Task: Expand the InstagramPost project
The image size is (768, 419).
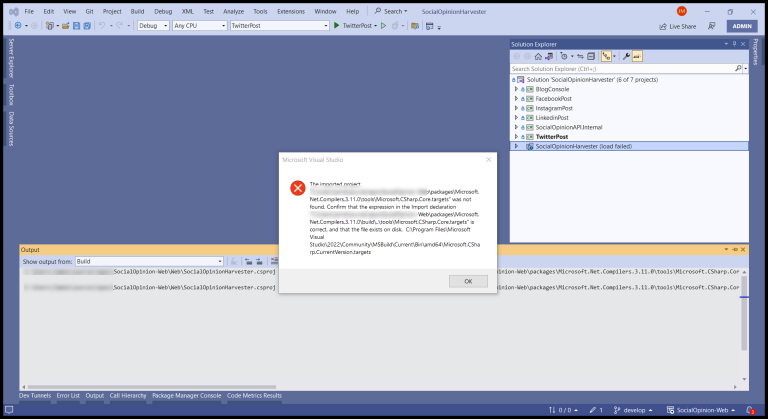Action: [516, 108]
